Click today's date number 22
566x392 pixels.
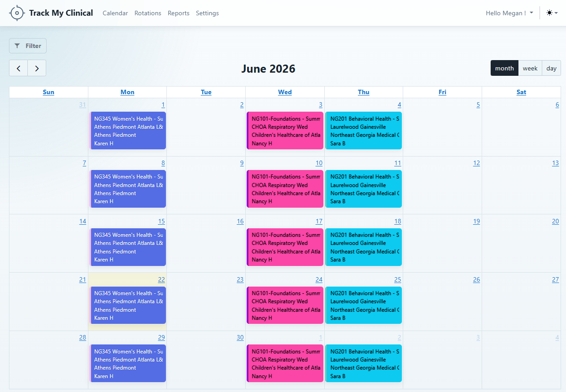pos(161,280)
